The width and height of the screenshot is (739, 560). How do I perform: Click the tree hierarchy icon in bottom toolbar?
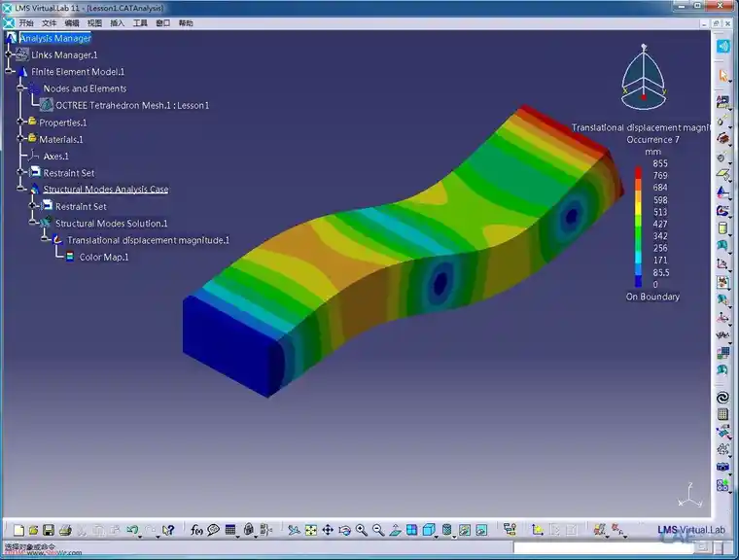point(510,529)
